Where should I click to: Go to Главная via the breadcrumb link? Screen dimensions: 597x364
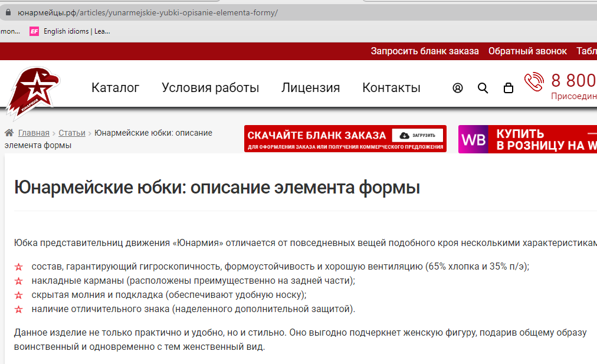coord(33,133)
